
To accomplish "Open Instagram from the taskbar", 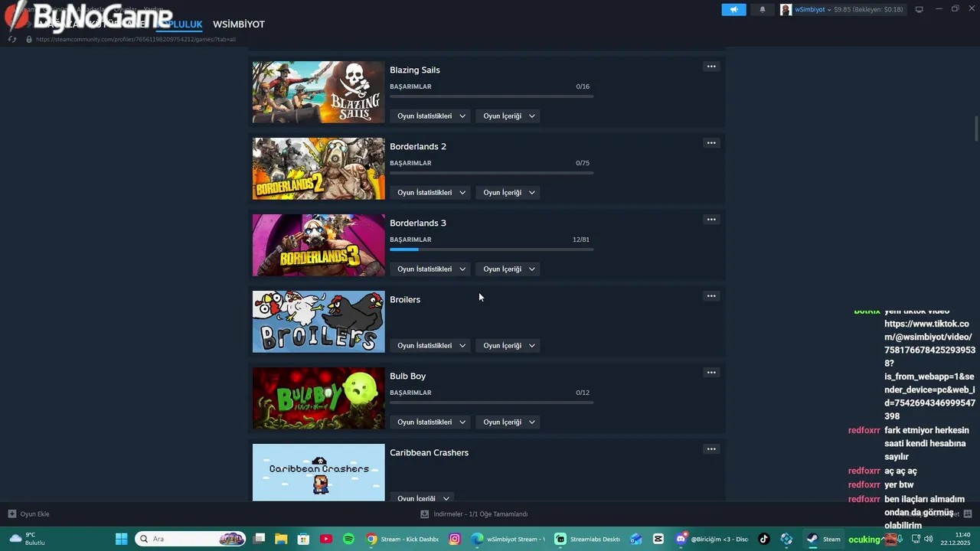I will pos(455,539).
